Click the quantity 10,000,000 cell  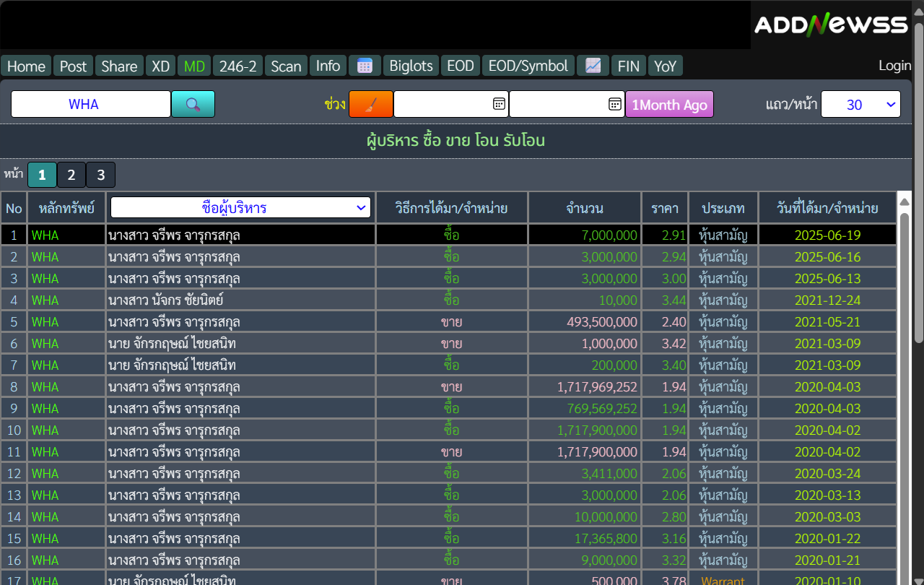pos(585,516)
